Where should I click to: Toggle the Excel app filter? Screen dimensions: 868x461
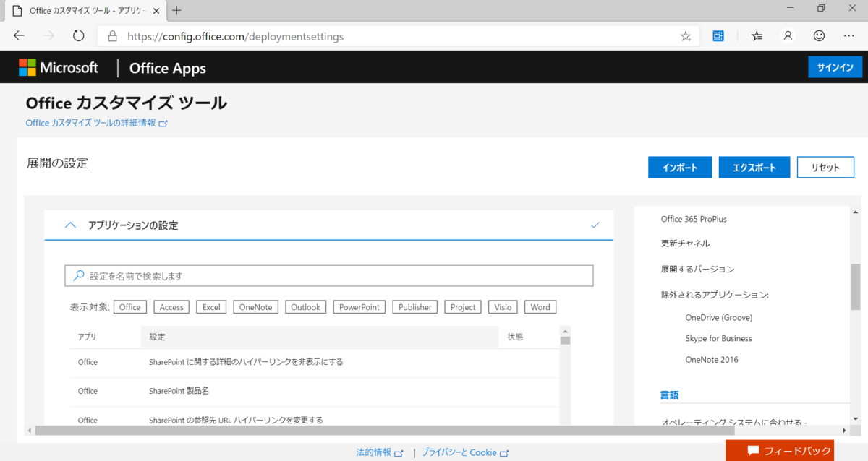coord(210,306)
